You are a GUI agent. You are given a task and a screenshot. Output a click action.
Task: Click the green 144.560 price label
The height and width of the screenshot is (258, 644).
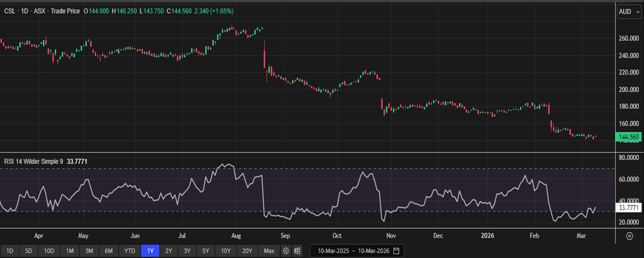(x=629, y=137)
